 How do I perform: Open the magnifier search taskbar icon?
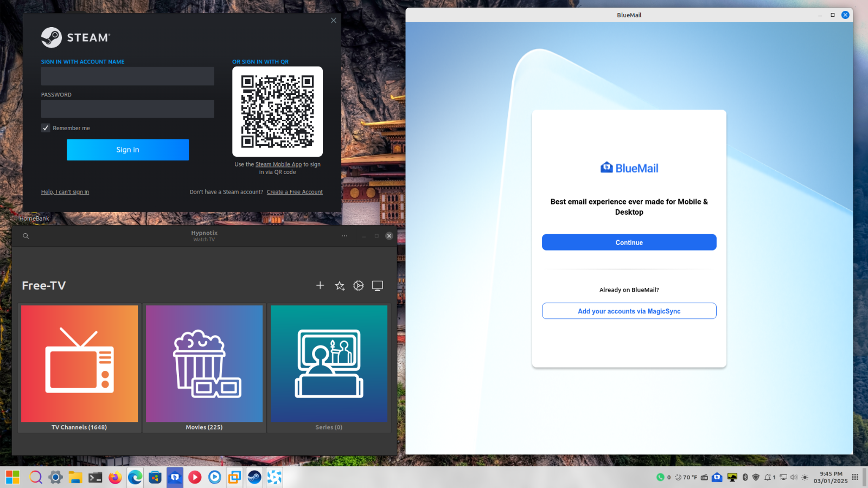[x=36, y=477]
